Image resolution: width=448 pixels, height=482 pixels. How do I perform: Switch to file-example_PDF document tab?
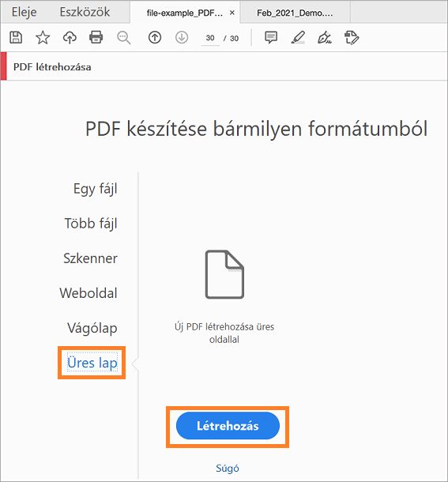[184, 13]
